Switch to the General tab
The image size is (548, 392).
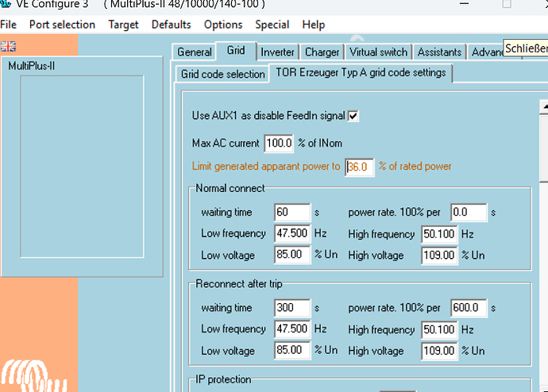[x=195, y=52]
